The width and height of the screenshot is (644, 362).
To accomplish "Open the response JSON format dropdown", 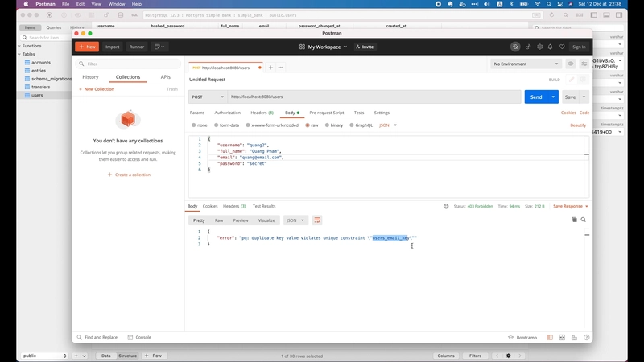I will [x=295, y=220].
